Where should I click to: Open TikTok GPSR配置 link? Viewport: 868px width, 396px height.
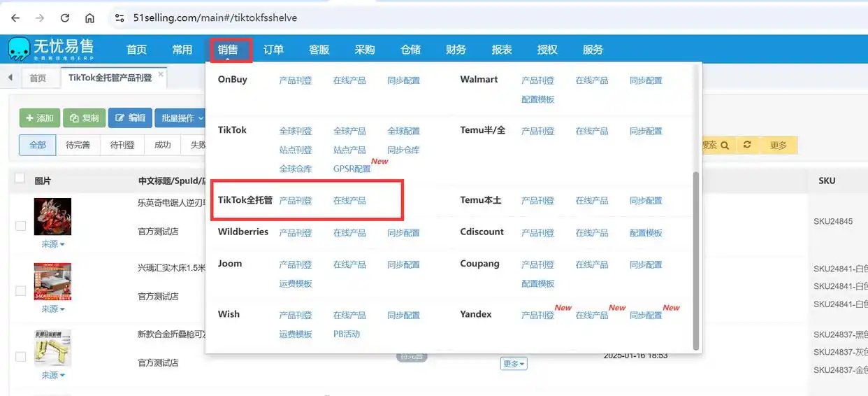click(x=352, y=169)
